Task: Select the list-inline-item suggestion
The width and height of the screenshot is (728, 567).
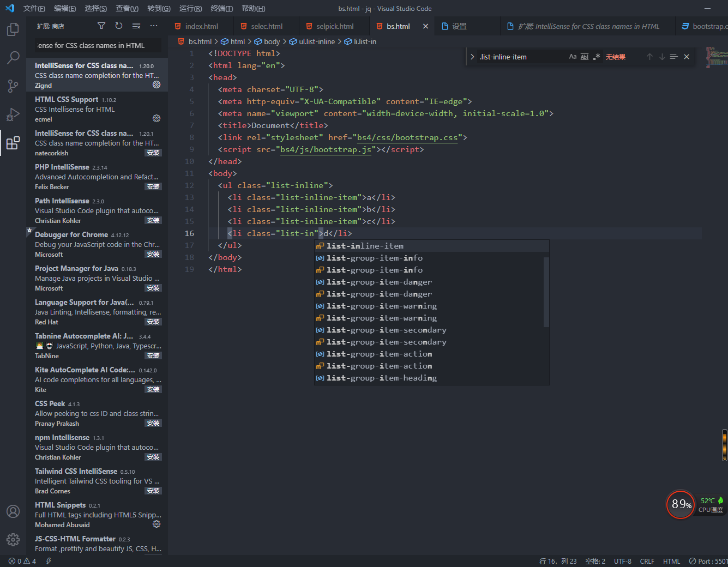Action: pyautogui.click(x=432, y=246)
